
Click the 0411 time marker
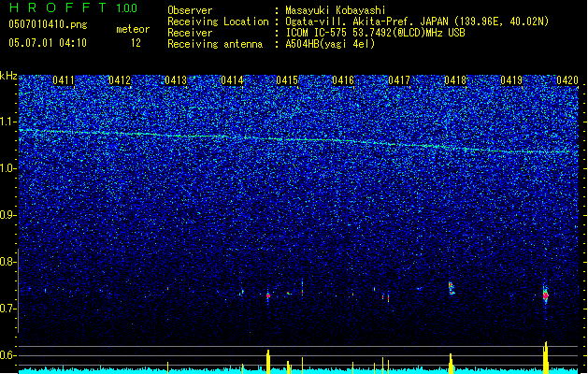pos(64,80)
